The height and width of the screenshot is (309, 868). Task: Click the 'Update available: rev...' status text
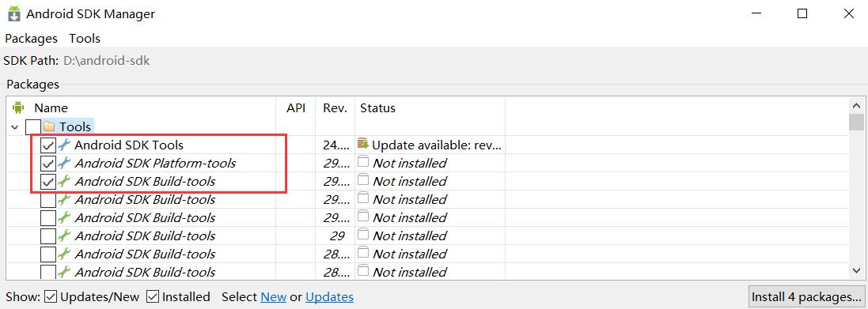(437, 145)
